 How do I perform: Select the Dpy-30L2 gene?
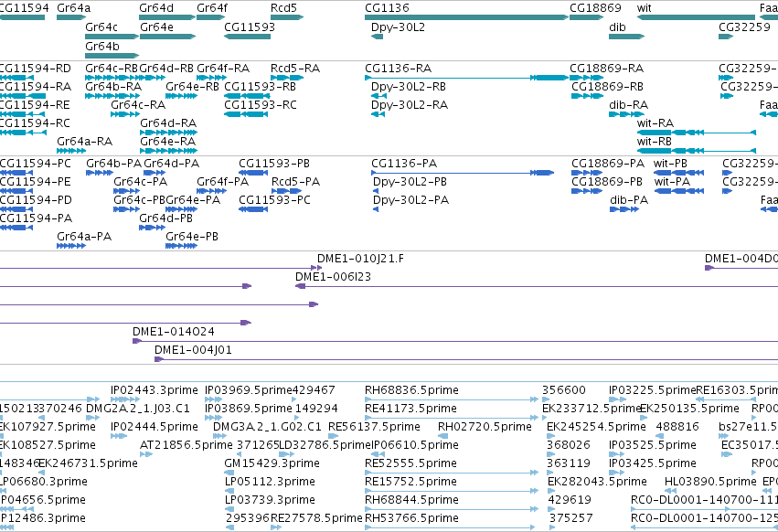377,37
